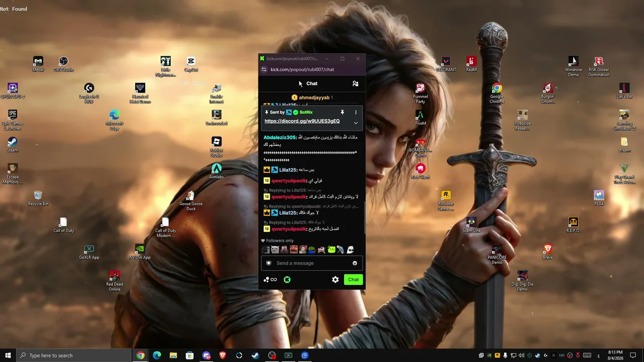Image resolution: width=644 pixels, height=362 pixels.
Task: Open the volume control in system tray
Action: [521, 355]
